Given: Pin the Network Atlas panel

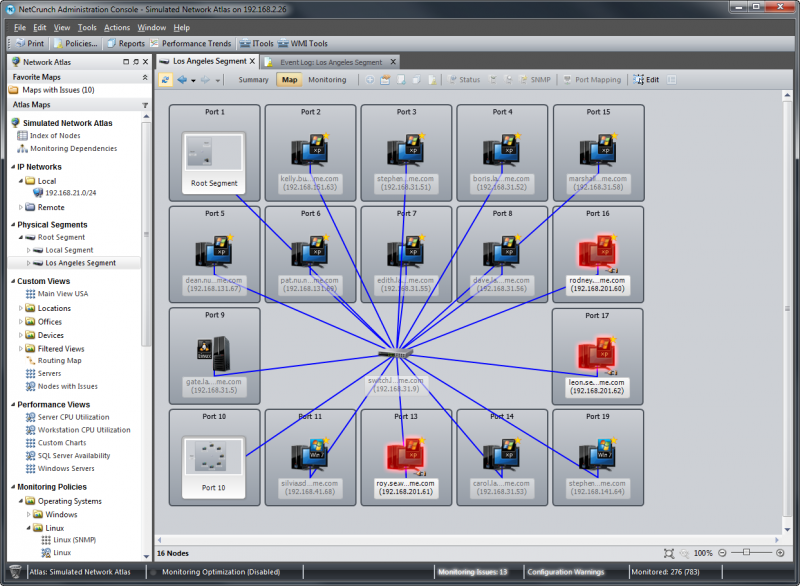Looking at the screenshot, I should 136,62.
